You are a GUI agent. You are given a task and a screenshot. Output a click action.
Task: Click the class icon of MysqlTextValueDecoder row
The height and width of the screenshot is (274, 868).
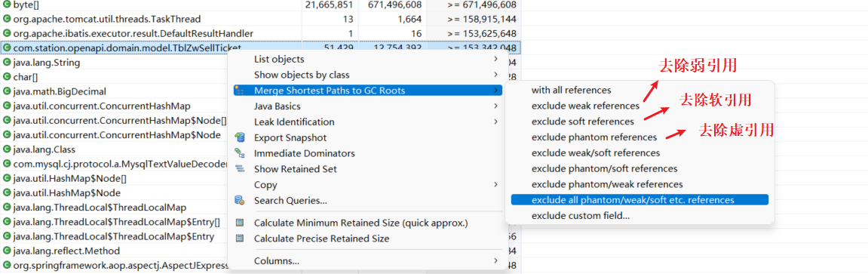(x=7, y=164)
